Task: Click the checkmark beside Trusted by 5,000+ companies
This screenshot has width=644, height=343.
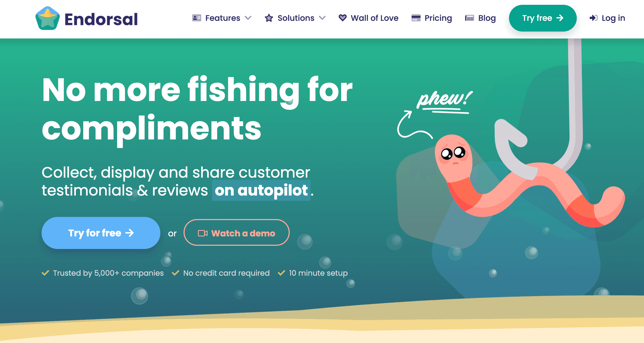Action: pyautogui.click(x=45, y=273)
